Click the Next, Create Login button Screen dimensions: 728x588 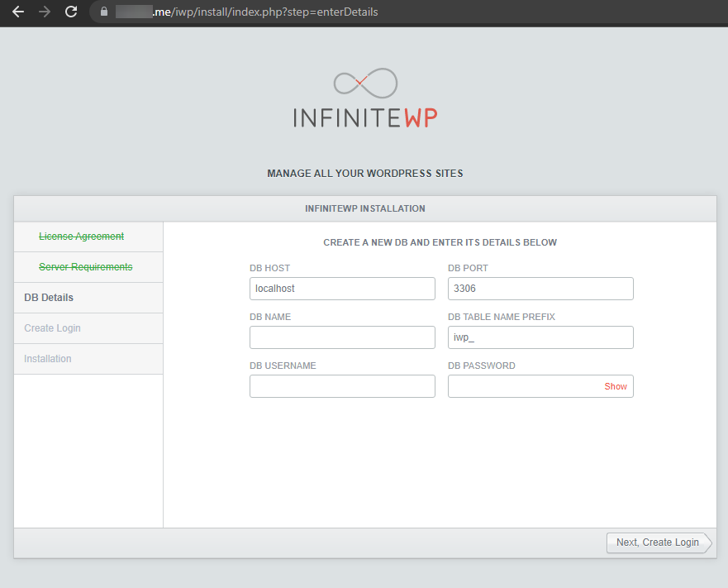pos(659,543)
